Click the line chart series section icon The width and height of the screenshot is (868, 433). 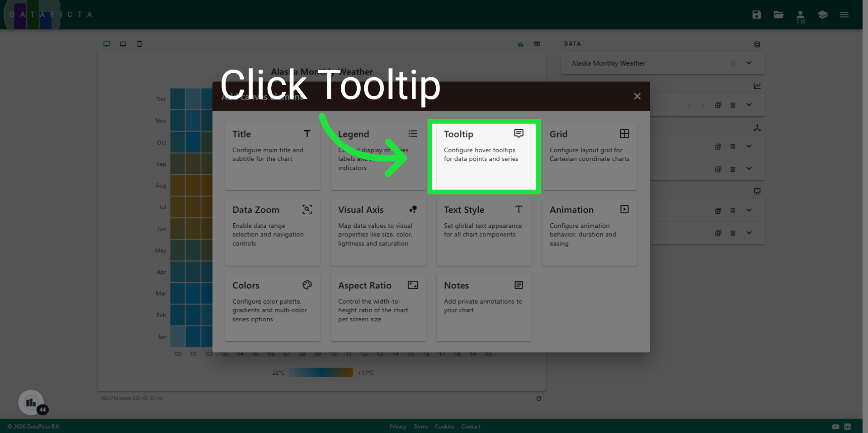click(x=757, y=86)
